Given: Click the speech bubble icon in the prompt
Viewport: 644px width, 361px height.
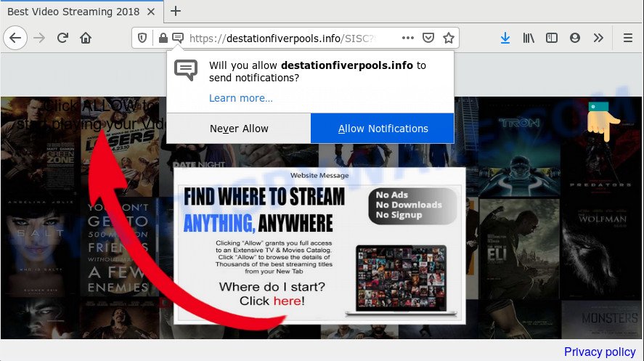Looking at the screenshot, I should [x=186, y=70].
